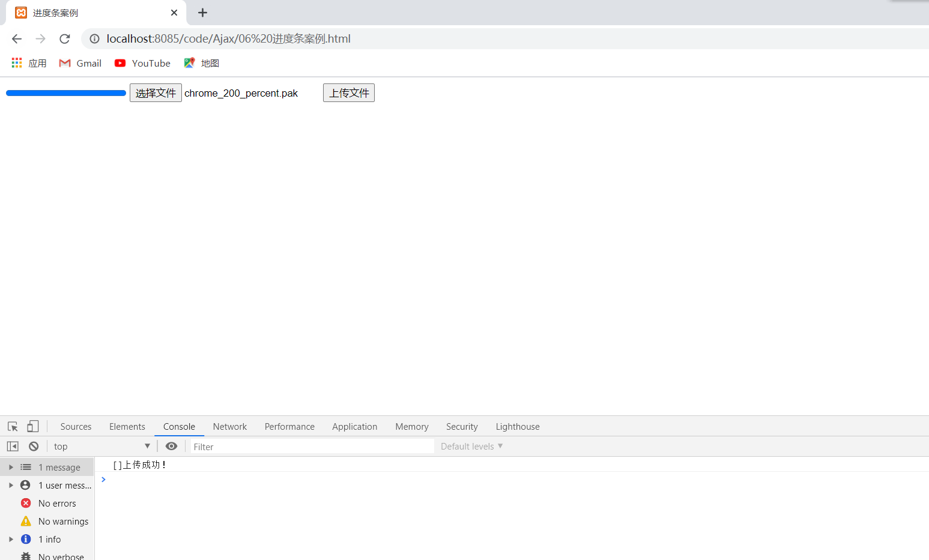The image size is (929, 560).
Task: Click the user account icon in sidebar
Action: click(x=25, y=485)
